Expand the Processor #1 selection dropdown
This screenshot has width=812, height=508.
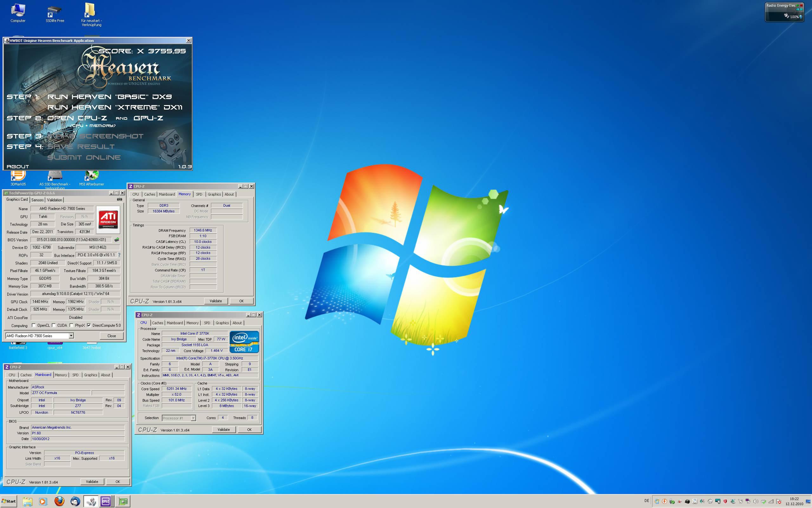[193, 418]
